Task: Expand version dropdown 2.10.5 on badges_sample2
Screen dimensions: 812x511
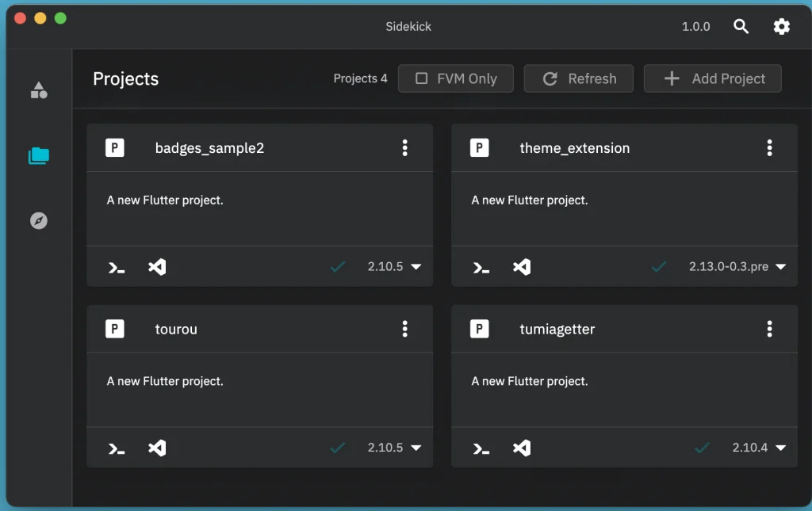Action: 394,267
